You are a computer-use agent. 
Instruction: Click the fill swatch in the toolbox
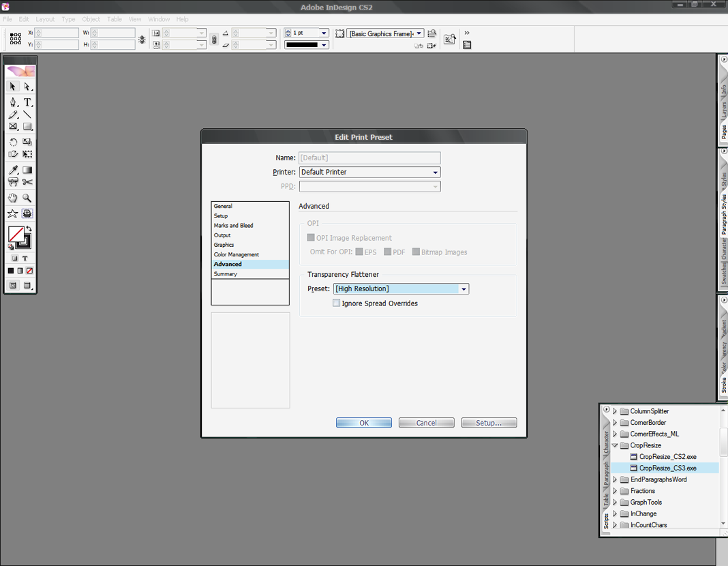[x=16, y=235]
